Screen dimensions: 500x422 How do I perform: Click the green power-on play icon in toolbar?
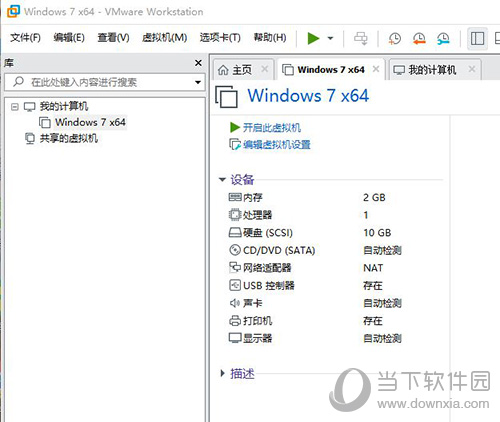[x=313, y=38]
